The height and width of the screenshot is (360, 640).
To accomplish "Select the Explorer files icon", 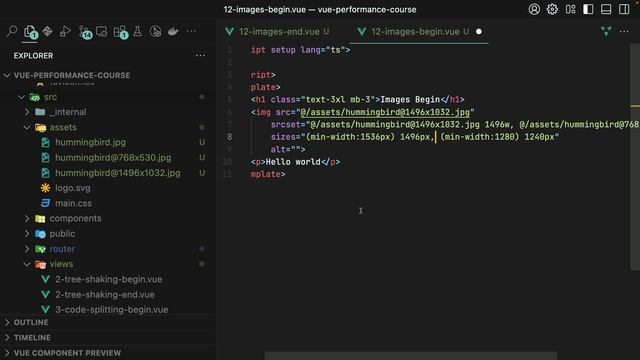I will point(30,32).
